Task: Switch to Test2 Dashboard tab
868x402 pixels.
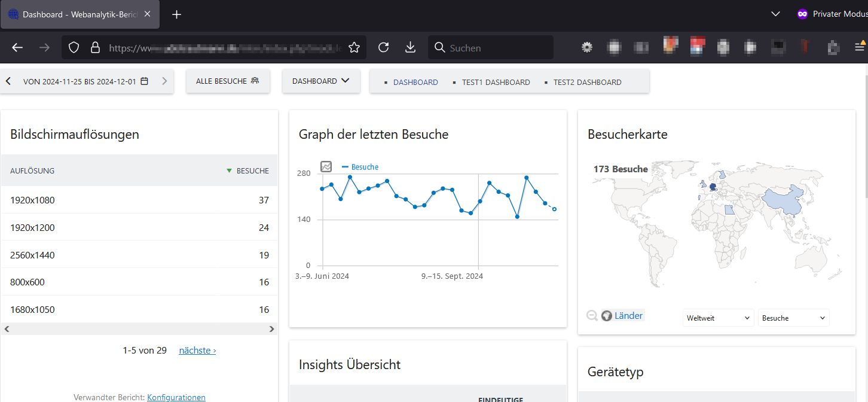Action: point(587,83)
